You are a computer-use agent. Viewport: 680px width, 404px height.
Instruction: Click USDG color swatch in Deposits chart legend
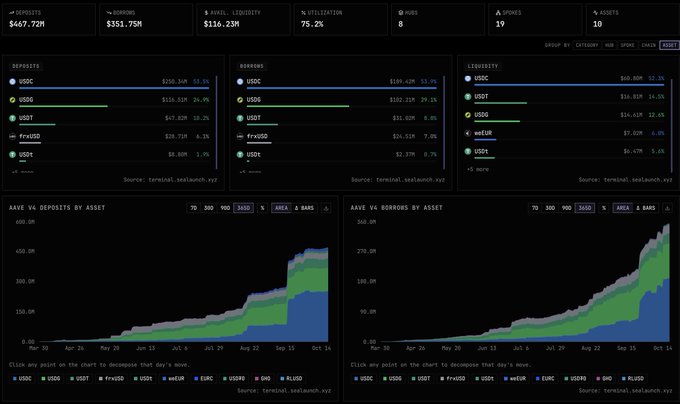point(43,379)
